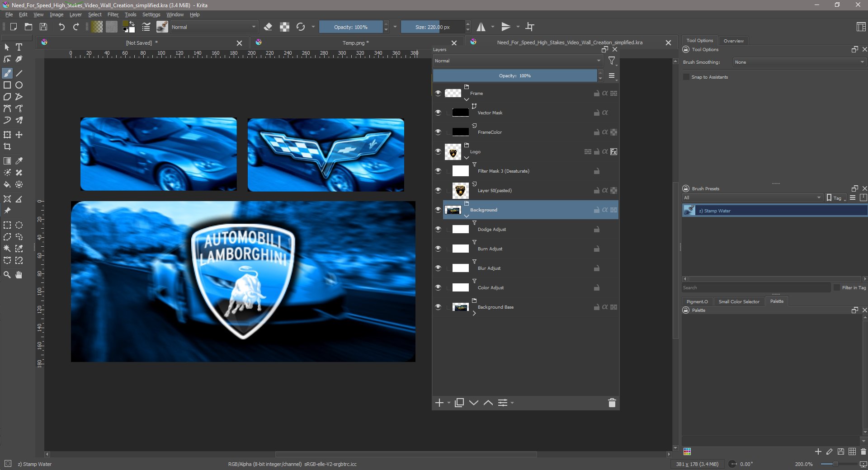Select the Text tool
This screenshot has height=470, width=868.
[x=19, y=47]
